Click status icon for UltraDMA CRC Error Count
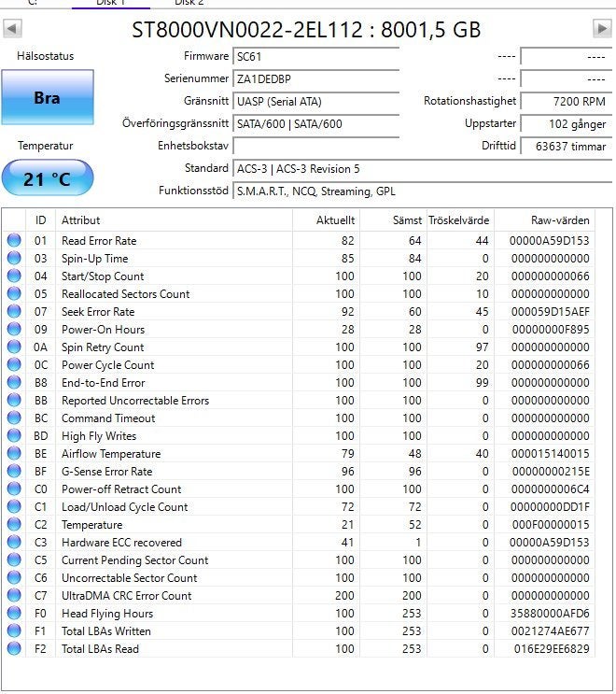The image size is (616, 694). tap(14, 595)
